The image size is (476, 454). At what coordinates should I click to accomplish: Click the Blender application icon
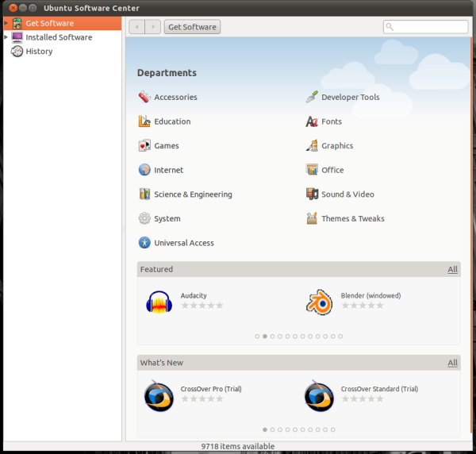pos(319,302)
